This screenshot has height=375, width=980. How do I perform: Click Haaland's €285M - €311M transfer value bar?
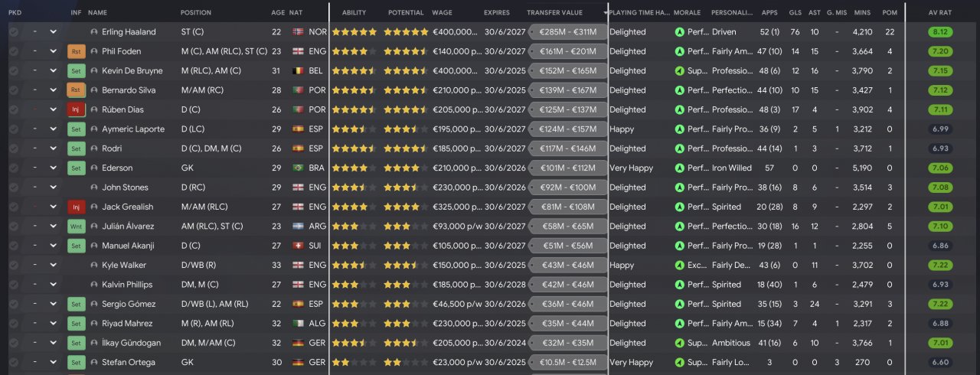click(567, 32)
